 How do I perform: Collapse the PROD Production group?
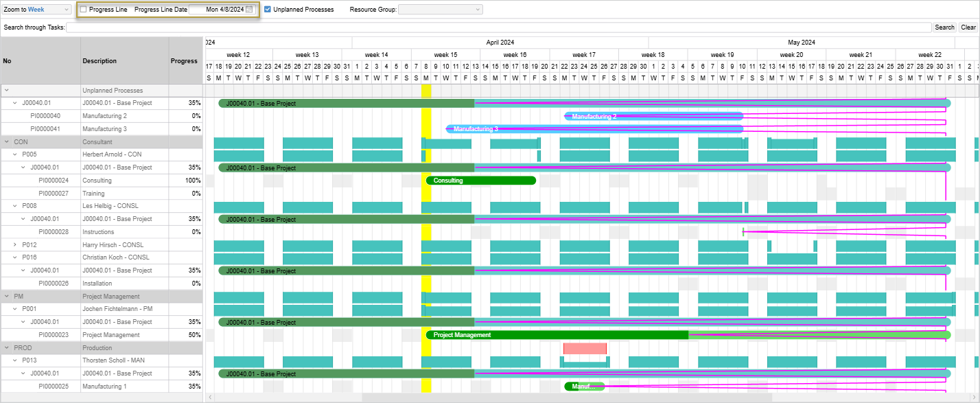pyautogui.click(x=7, y=347)
